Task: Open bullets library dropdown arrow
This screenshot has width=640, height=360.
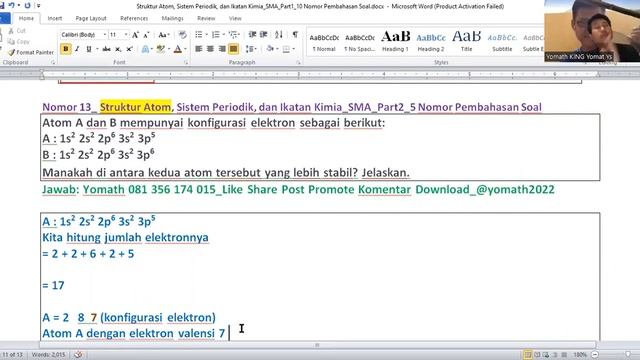Action: 207,35
